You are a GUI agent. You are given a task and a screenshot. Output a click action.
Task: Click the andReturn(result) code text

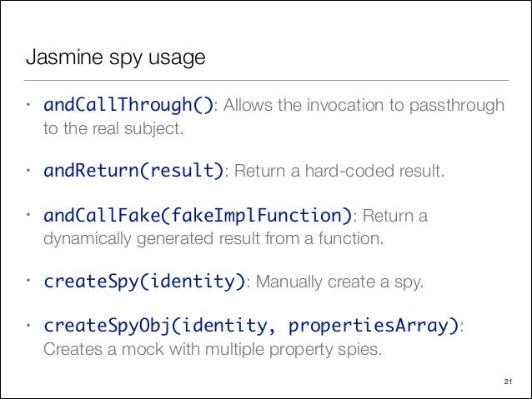133,170
